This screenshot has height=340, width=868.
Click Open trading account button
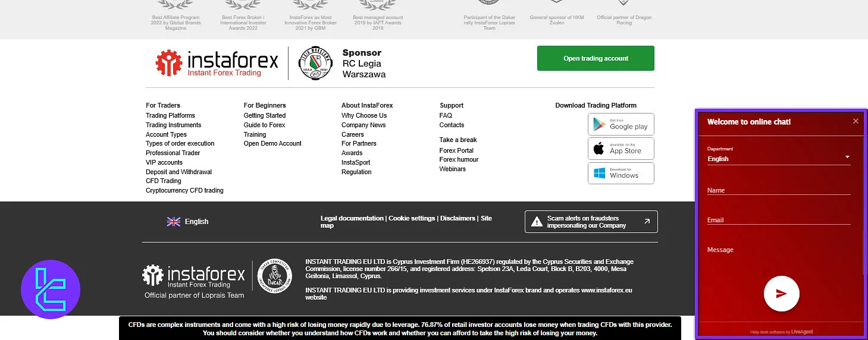coord(596,58)
